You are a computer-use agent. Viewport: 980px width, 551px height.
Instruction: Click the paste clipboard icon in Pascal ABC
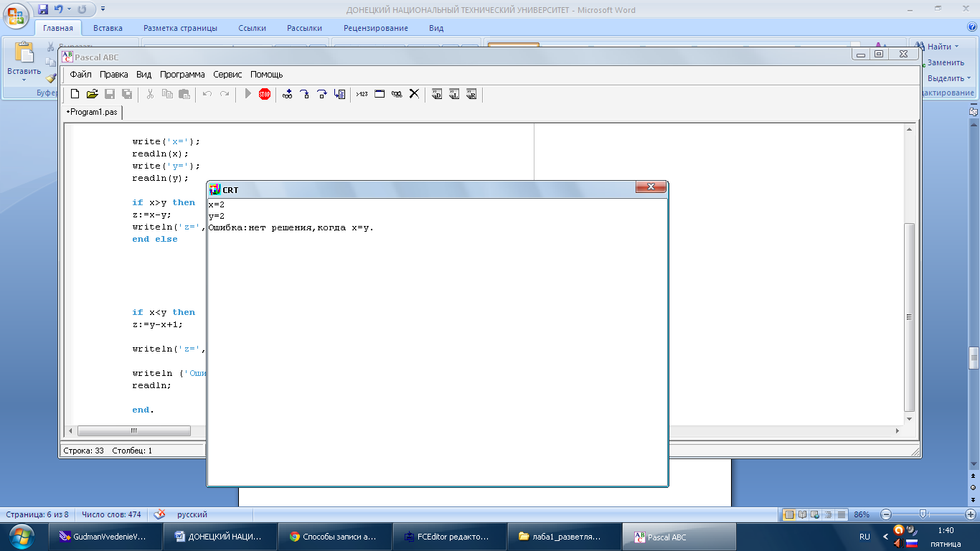[184, 94]
